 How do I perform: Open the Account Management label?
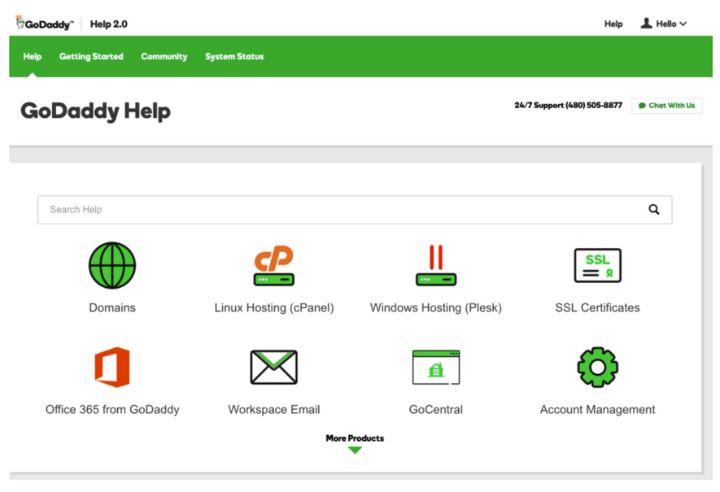pyautogui.click(x=597, y=409)
